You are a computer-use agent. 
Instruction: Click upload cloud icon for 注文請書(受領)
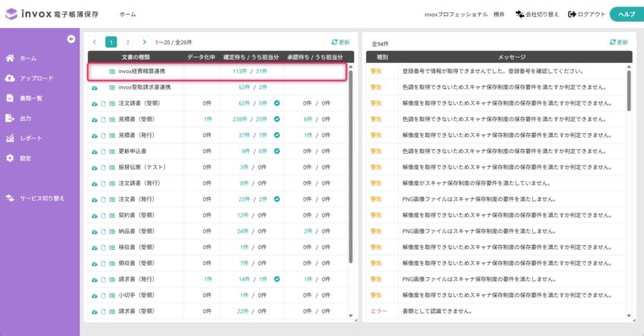tap(94, 104)
